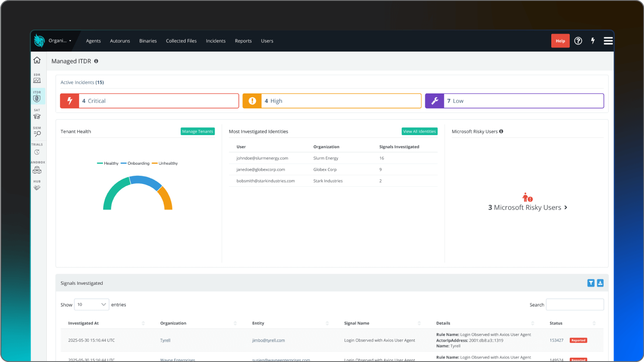Click the Manage Tenants button

click(197, 131)
